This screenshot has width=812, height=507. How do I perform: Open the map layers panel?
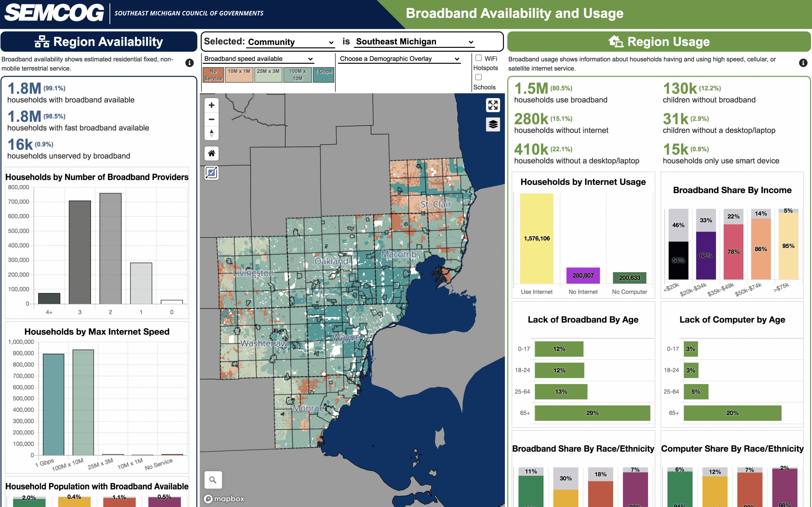click(x=493, y=124)
